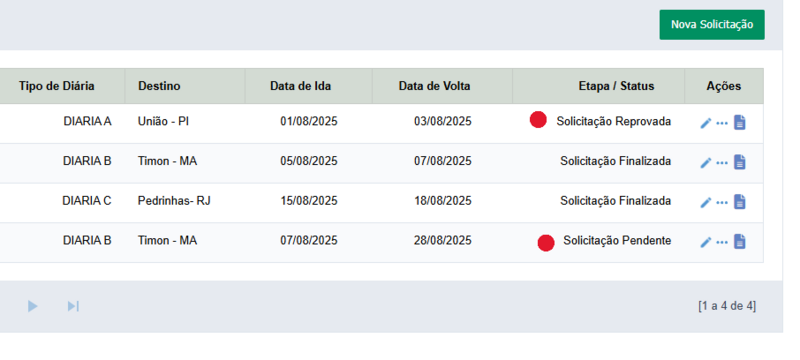The height and width of the screenshot is (360, 800).
Task: Open more options for Solicitação Pendente row
Action: click(x=722, y=242)
